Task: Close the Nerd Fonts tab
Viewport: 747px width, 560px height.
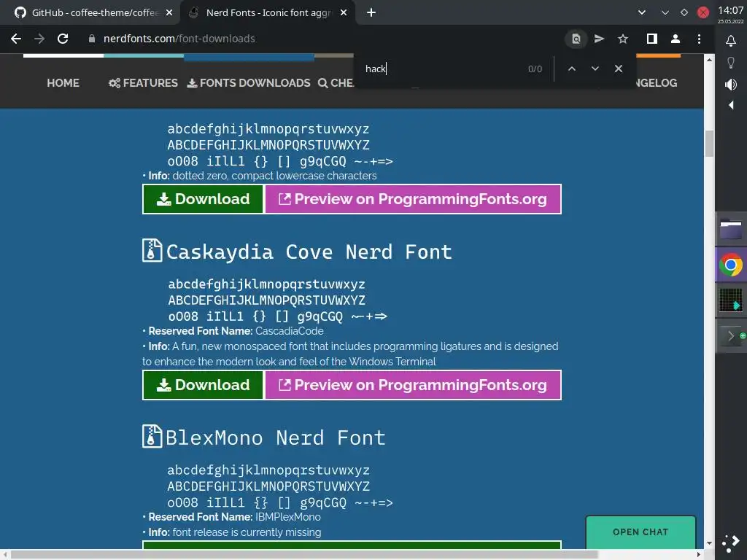Action: [x=344, y=13]
